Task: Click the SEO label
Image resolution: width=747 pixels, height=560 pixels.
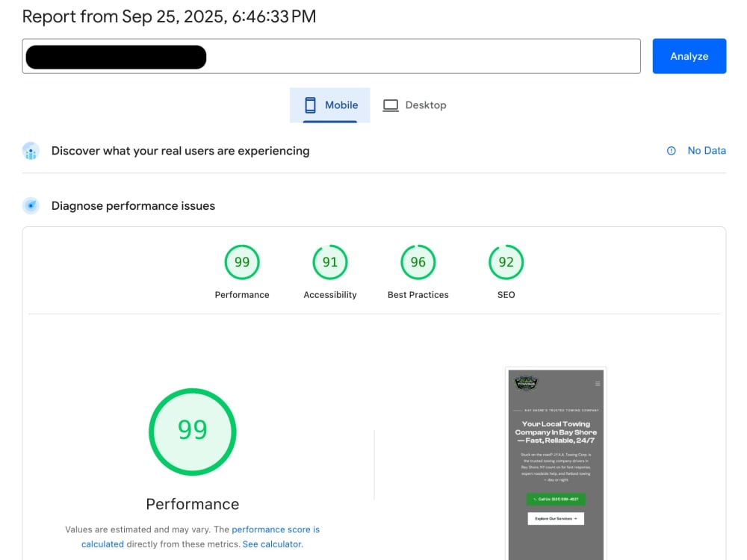Action: tap(506, 295)
